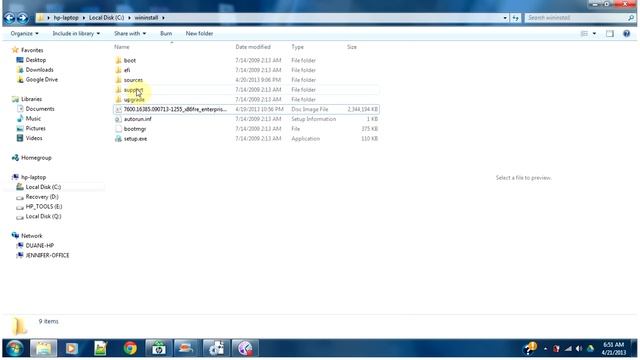This screenshot has height=360, width=640.
Task: Open the Documents library
Action: pyautogui.click(x=40, y=109)
